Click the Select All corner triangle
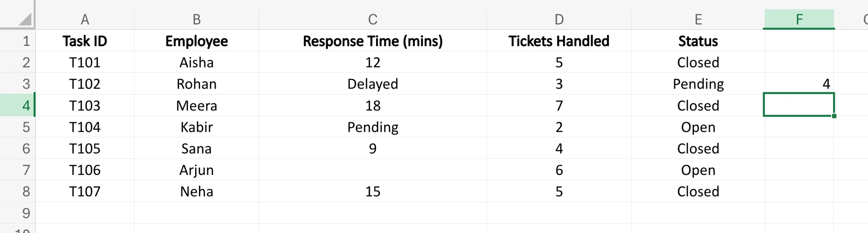 25,20
